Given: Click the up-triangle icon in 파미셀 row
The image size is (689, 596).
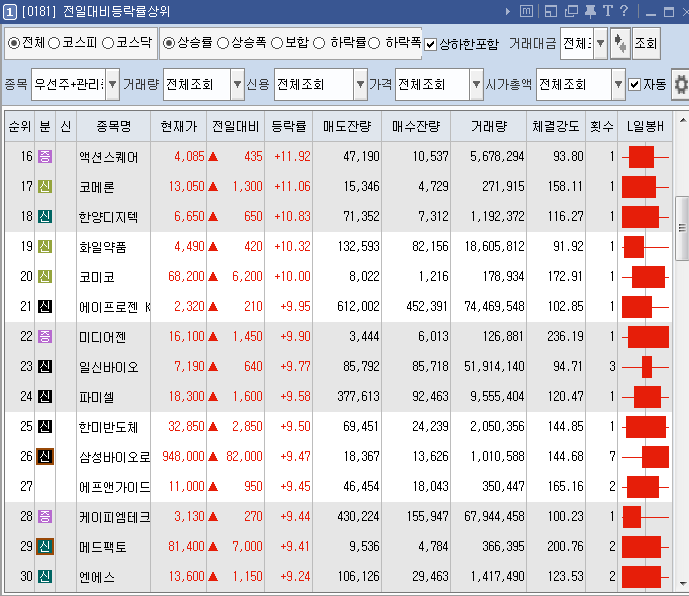Looking at the screenshot, I should [x=213, y=397].
